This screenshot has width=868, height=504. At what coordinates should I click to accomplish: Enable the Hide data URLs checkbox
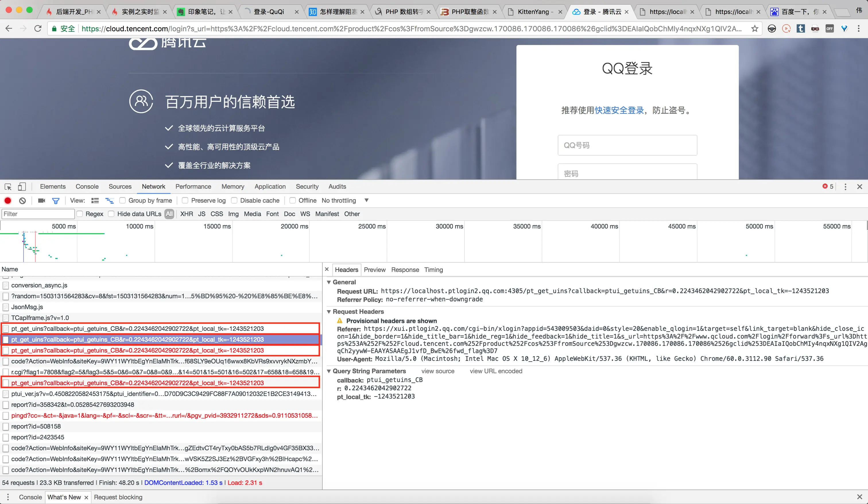[111, 214]
